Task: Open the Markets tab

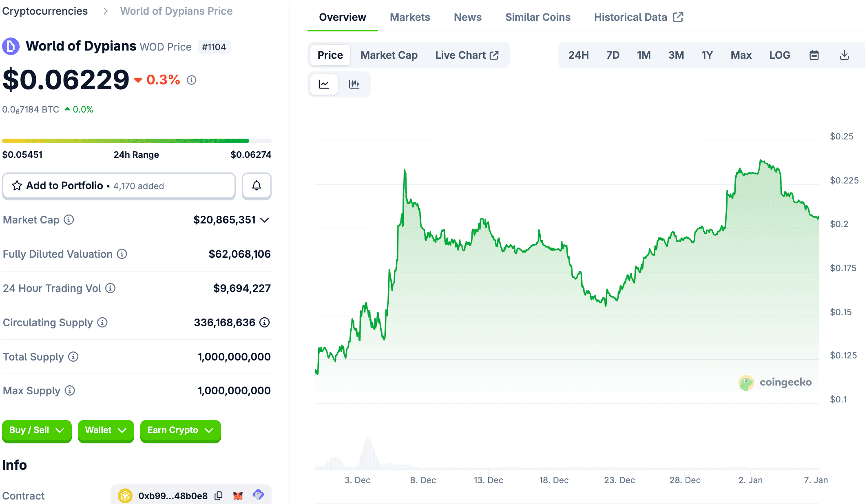Action: coord(410,17)
